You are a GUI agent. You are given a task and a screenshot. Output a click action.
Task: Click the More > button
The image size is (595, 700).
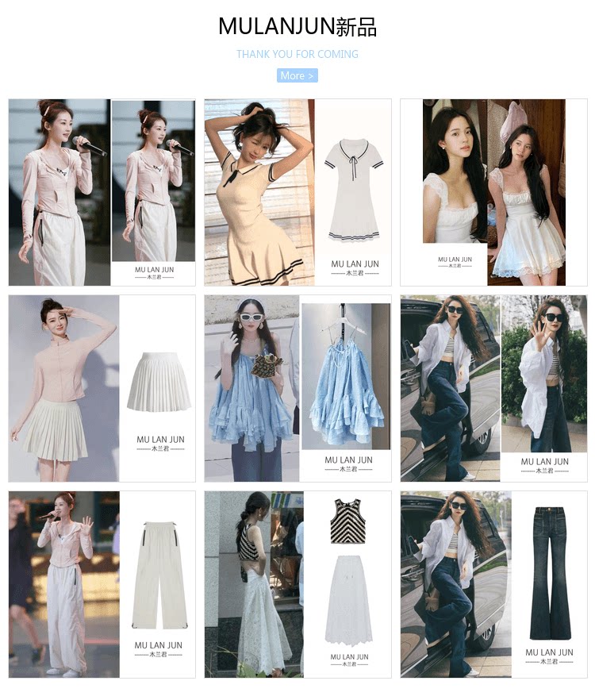coord(297,75)
